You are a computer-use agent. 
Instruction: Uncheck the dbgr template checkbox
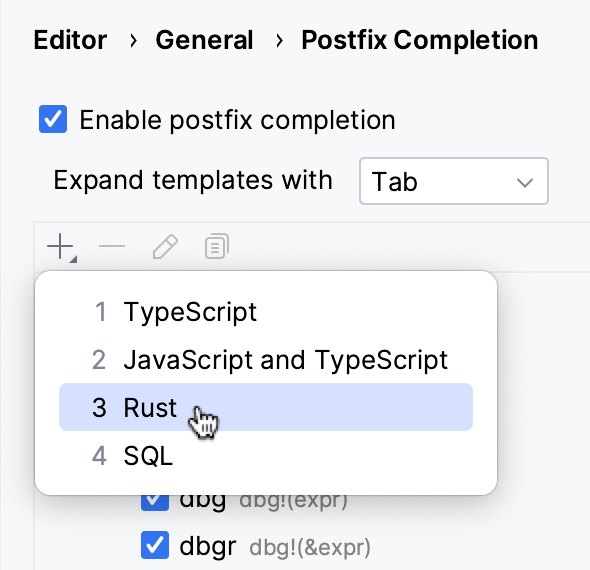[x=155, y=545]
